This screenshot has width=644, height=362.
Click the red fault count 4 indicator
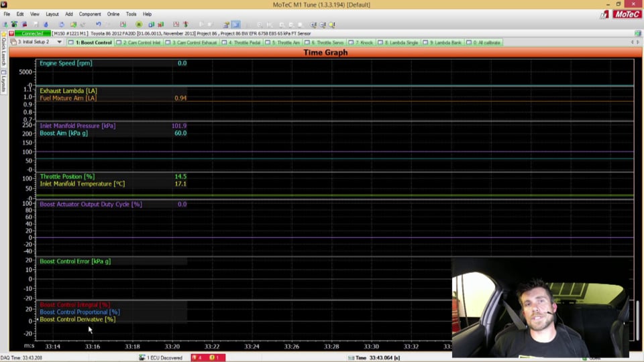[197, 357]
